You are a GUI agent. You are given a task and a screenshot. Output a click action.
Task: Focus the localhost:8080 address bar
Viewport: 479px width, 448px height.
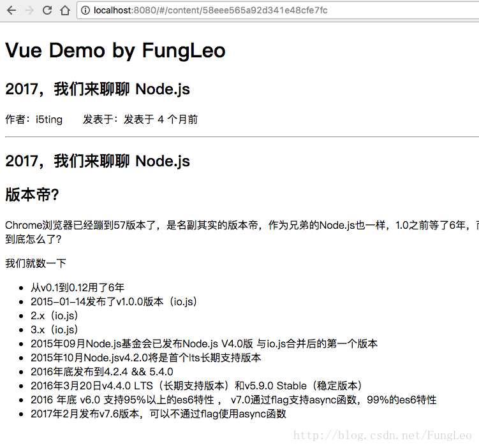[x=278, y=10]
